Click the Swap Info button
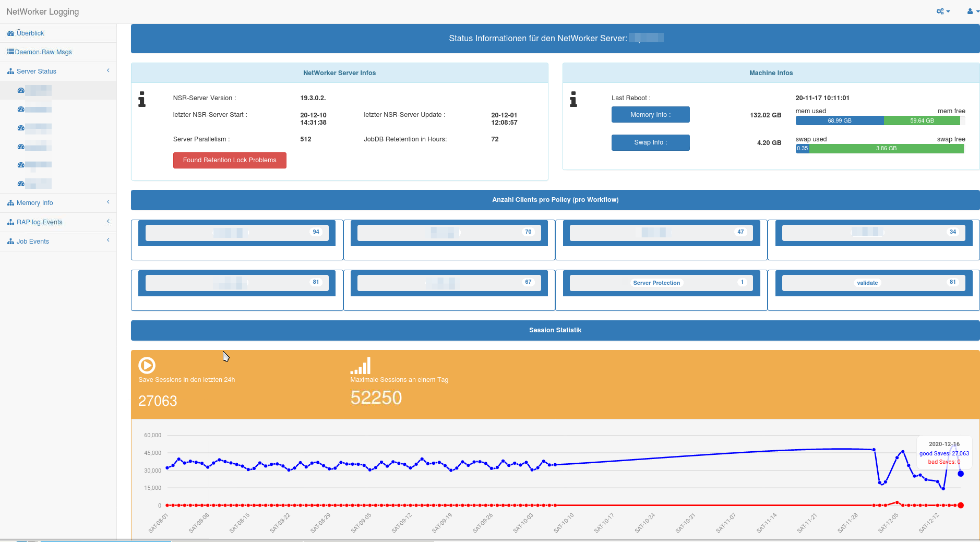980x542 pixels. 650,142
